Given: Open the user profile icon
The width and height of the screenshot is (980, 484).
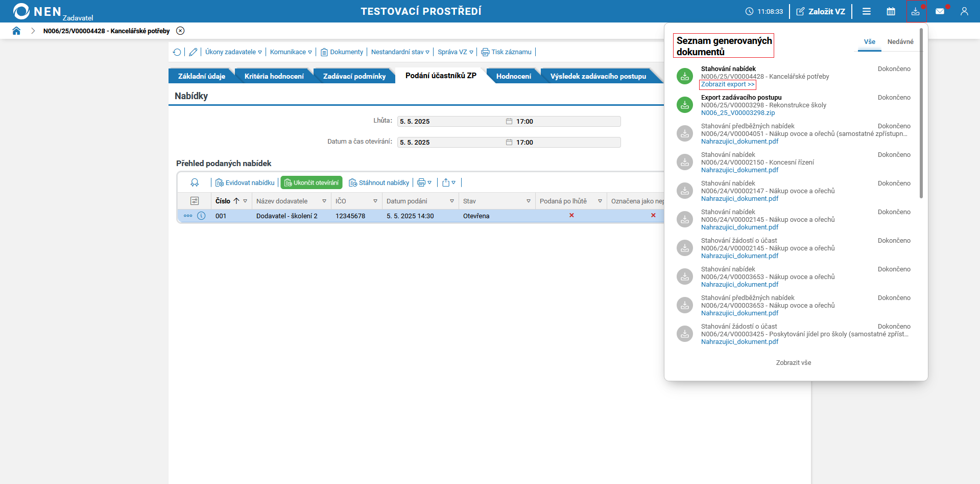Looking at the screenshot, I should click(964, 11).
